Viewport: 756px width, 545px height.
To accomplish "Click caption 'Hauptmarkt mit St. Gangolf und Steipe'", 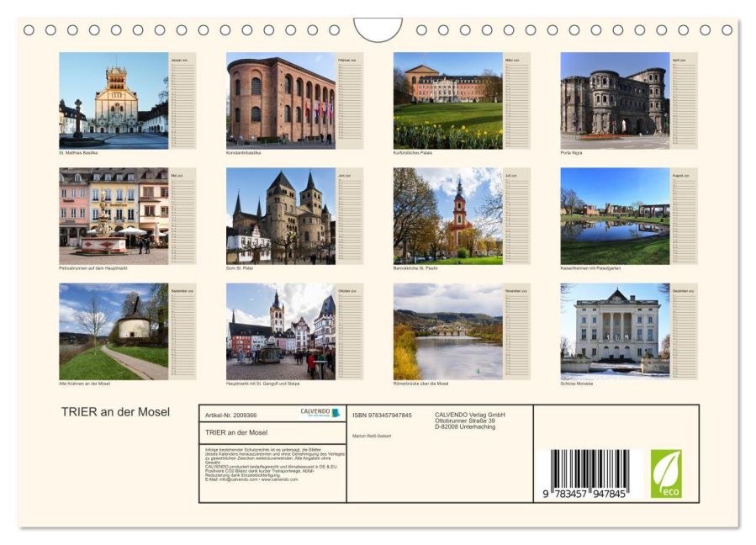I will [262, 384].
